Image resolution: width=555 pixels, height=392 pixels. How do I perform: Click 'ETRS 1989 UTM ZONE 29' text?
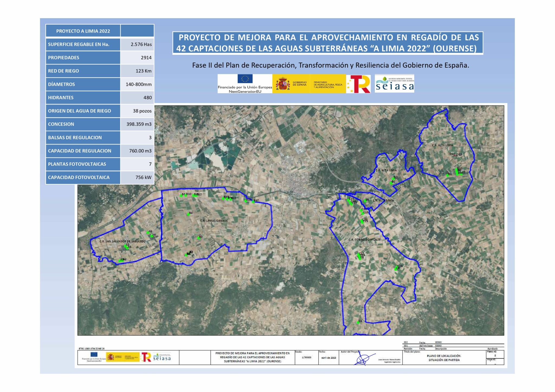[x=91, y=349]
